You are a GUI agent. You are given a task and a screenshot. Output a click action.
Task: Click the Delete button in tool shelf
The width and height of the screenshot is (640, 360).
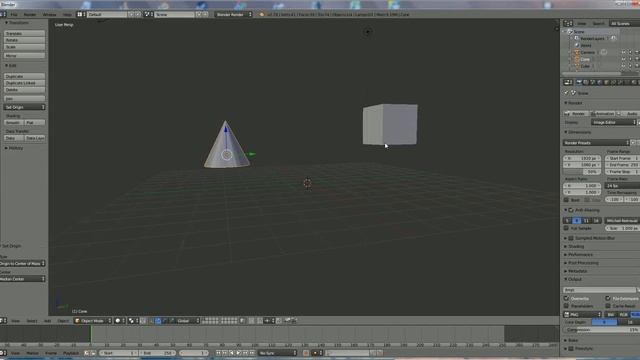coord(24,89)
